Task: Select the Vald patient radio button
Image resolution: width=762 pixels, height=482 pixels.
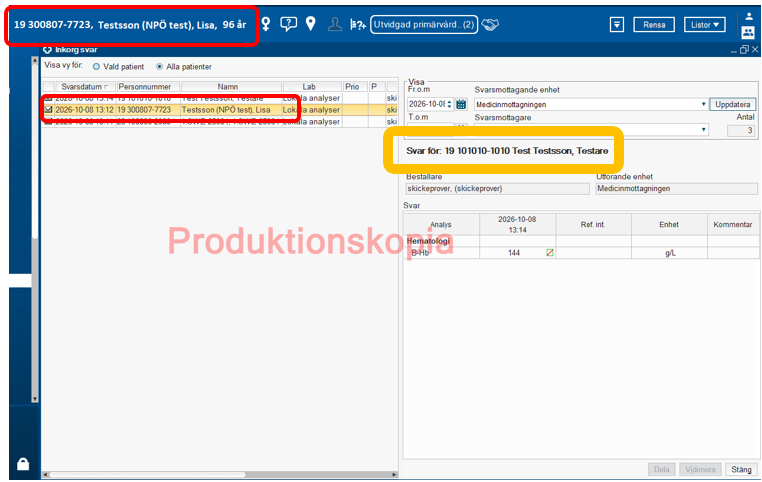Action: 96,67
